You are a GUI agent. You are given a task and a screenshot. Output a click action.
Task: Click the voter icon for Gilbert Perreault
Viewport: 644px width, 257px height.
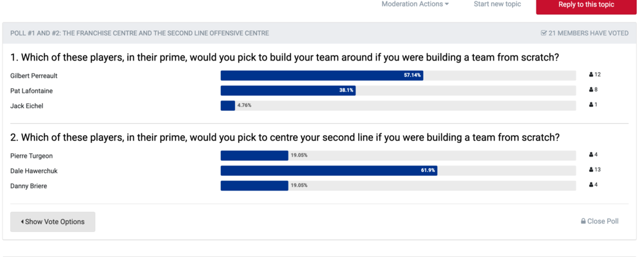tap(591, 75)
